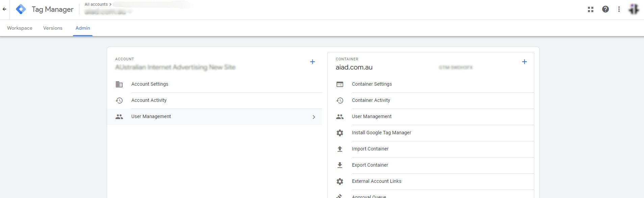Open External Account Links
The height and width of the screenshot is (198, 644).
(x=431, y=181)
